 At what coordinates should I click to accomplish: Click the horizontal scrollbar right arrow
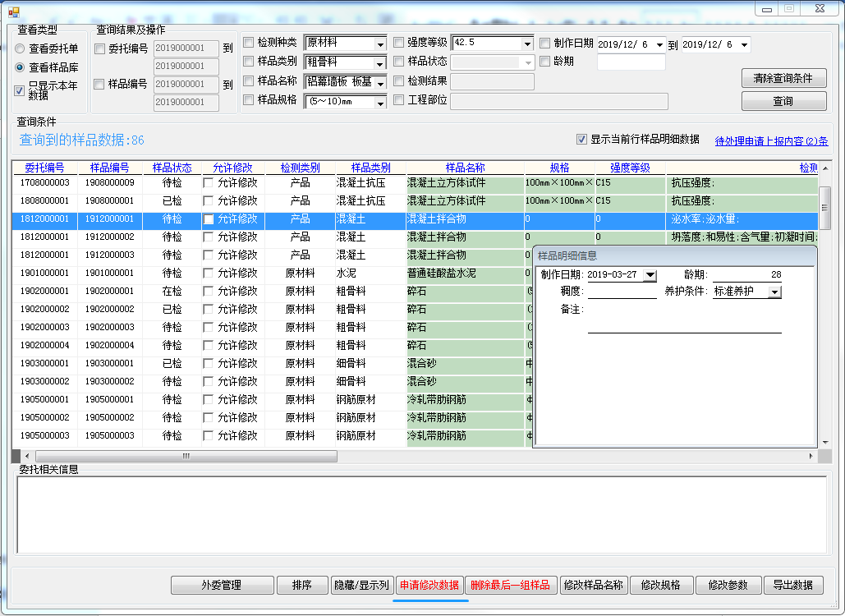coord(811,456)
